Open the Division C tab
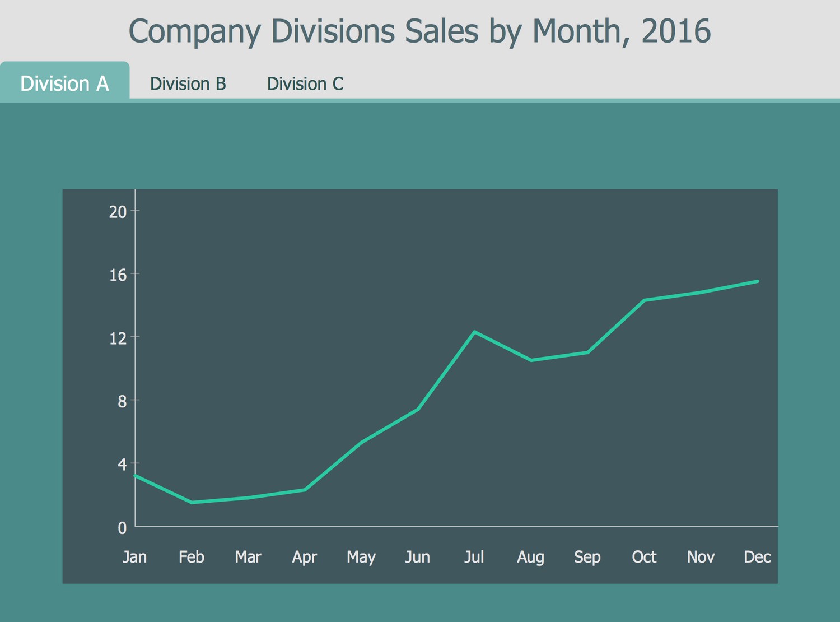Image resolution: width=840 pixels, height=622 pixels. [x=305, y=83]
